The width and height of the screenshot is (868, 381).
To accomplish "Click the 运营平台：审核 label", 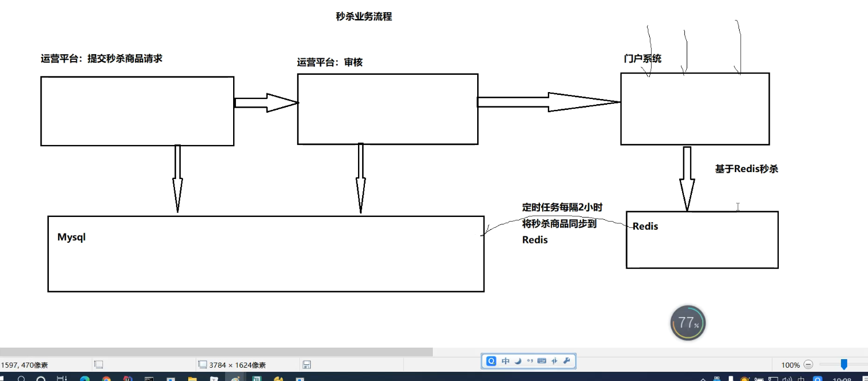I will (330, 62).
